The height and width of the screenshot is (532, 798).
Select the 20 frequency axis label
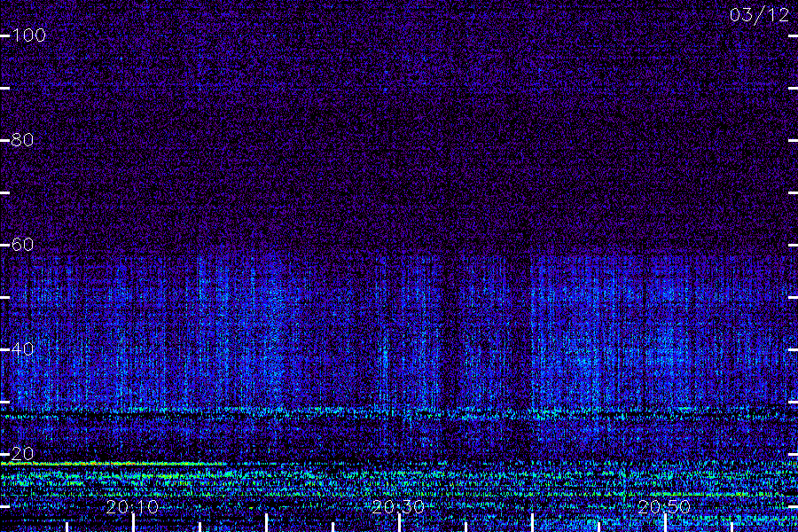22,454
